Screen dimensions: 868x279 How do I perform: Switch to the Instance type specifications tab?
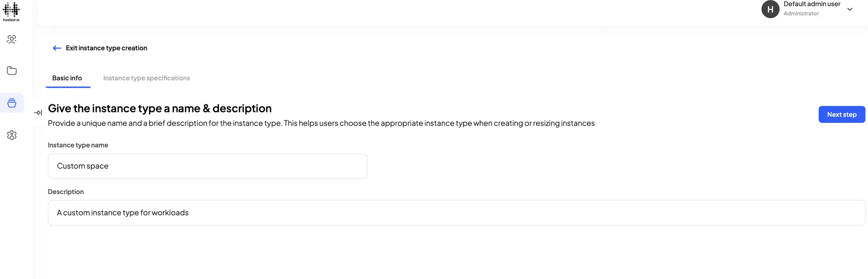[x=146, y=78]
